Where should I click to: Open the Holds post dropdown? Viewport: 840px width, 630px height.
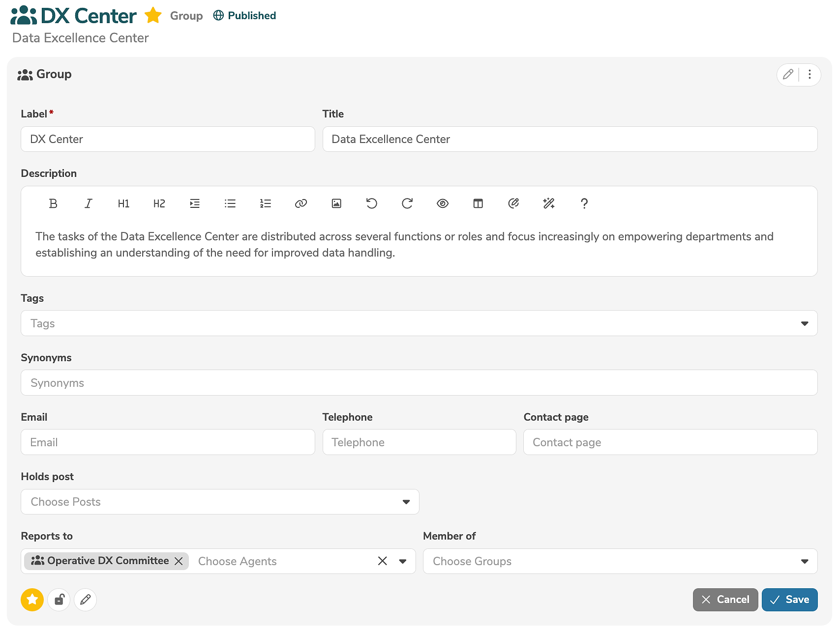(x=406, y=502)
